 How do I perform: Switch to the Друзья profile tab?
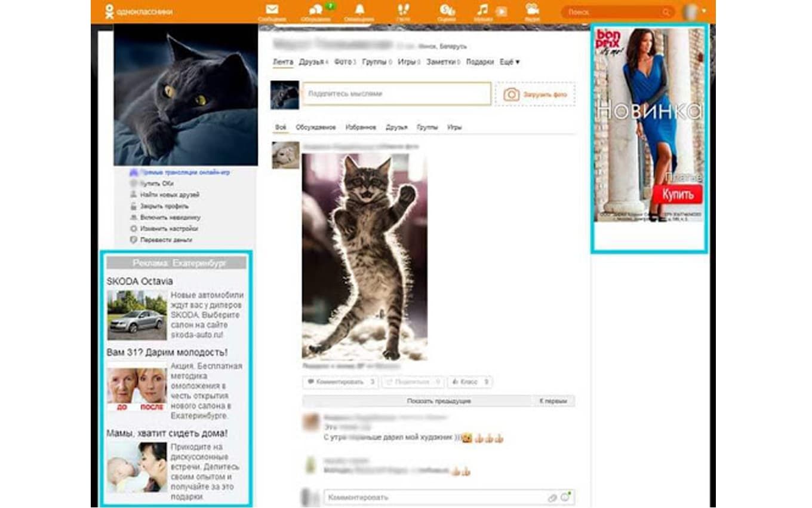click(311, 62)
